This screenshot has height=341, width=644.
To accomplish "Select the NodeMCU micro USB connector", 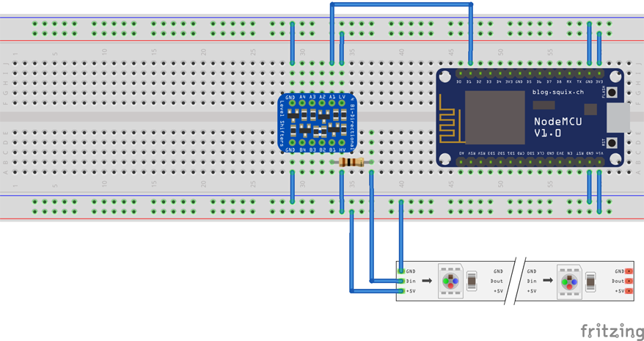I will click(618, 118).
